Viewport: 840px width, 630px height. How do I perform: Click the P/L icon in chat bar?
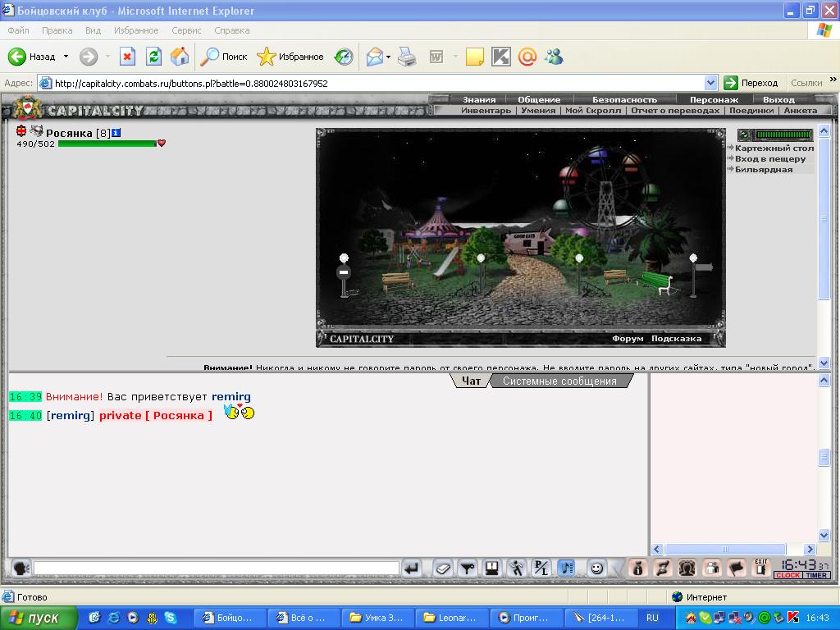click(541, 568)
